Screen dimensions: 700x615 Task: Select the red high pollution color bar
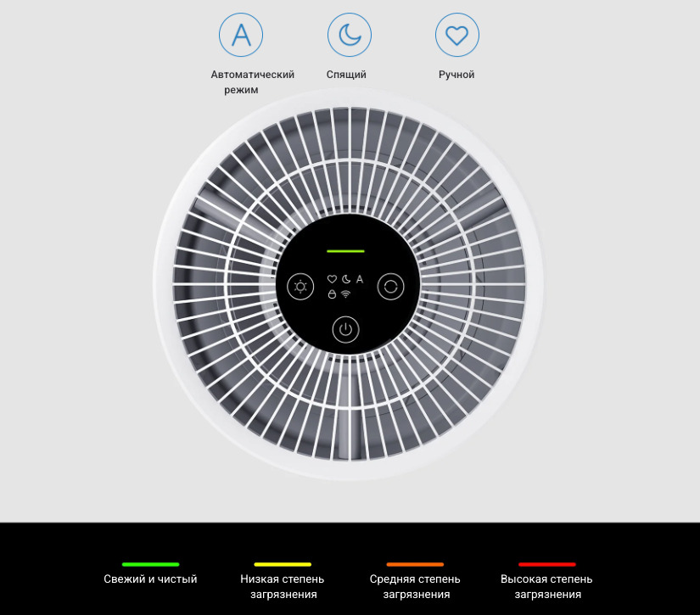[546, 564]
